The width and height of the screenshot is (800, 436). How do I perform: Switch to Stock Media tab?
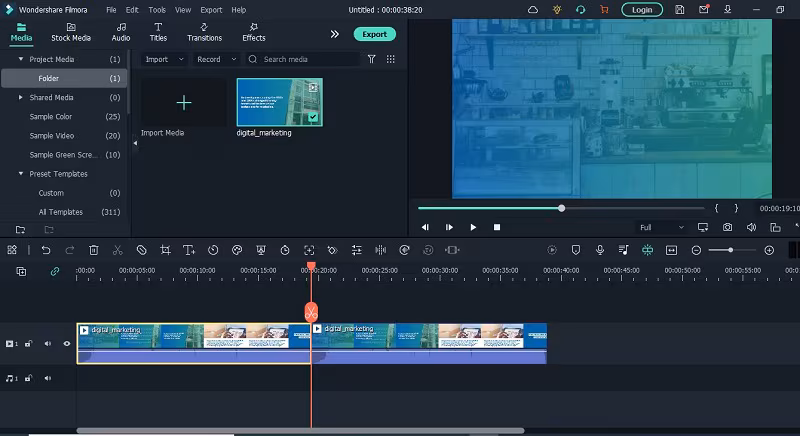point(71,32)
